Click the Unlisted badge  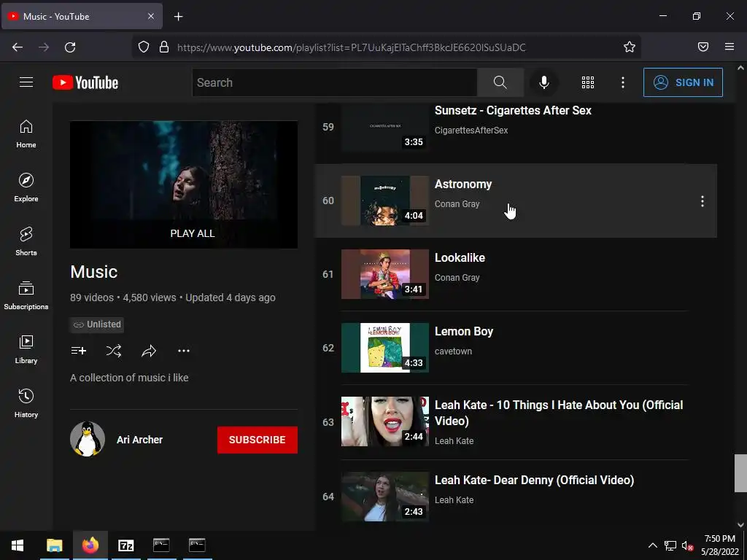97,324
